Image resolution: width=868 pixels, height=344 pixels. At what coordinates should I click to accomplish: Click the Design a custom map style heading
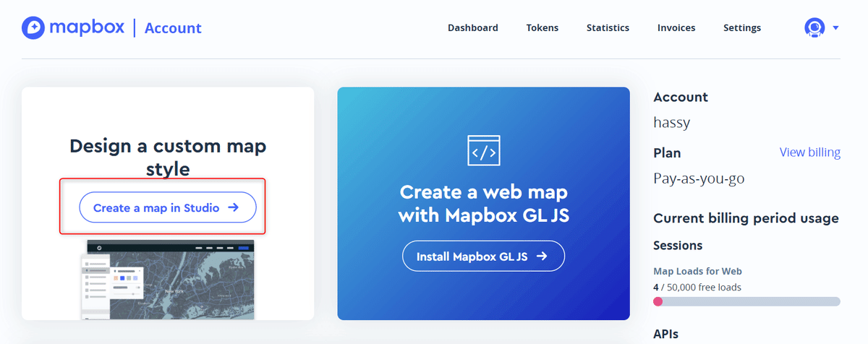point(168,158)
